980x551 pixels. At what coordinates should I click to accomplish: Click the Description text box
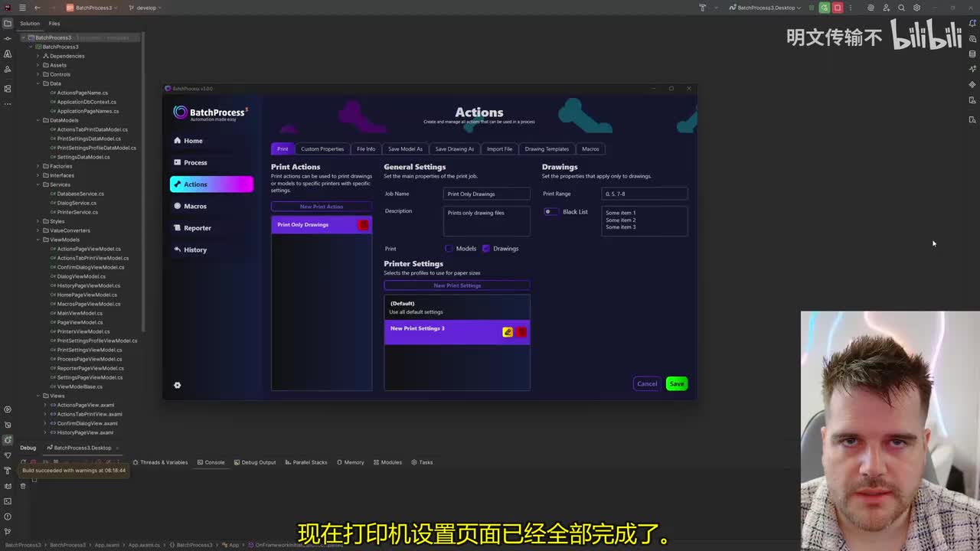tap(487, 221)
